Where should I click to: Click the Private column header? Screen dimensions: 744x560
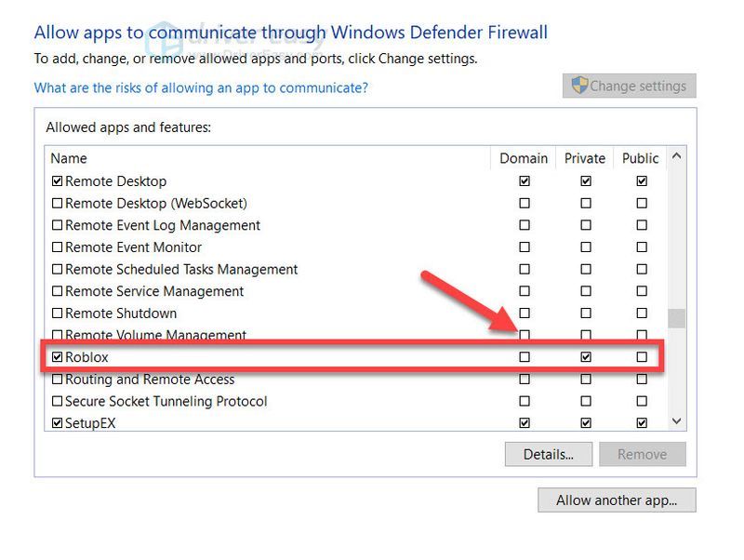pos(585,158)
